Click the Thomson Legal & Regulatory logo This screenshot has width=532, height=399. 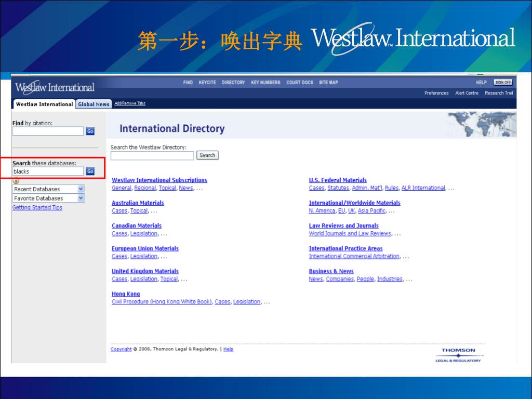tap(458, 355)
